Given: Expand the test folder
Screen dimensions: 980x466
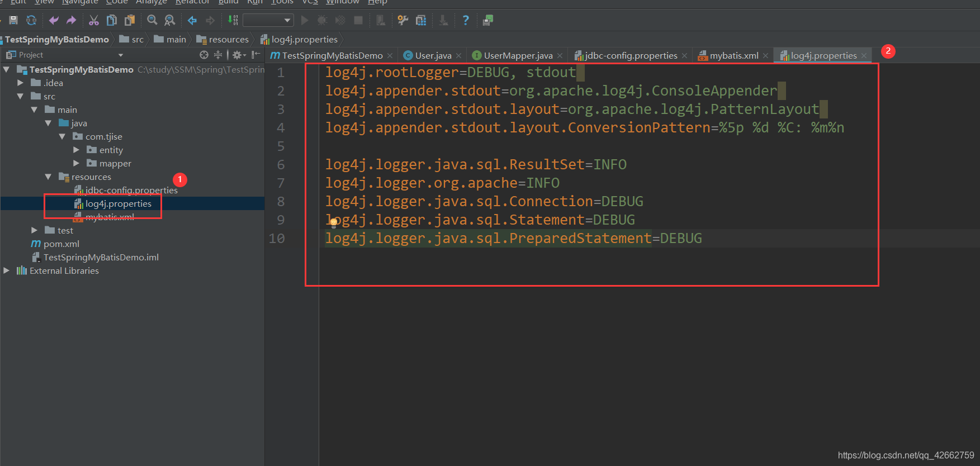Looking at the screenshot, I should (x=35, y=230).
